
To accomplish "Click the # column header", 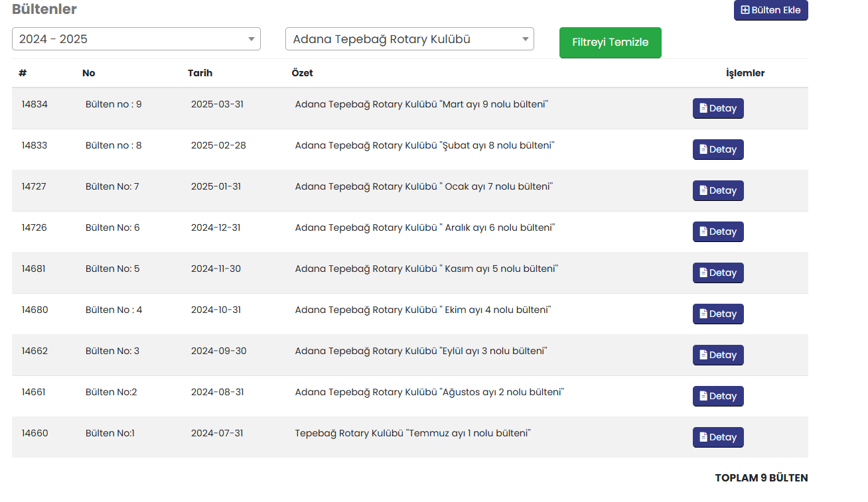I will tap(23, 73).
